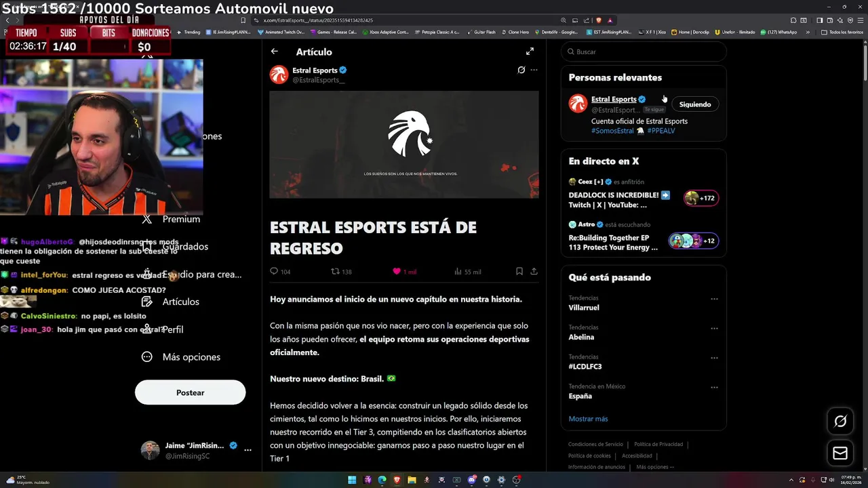
Task: Click the Política de cookies footer link
Action: [x=589, y=456]
